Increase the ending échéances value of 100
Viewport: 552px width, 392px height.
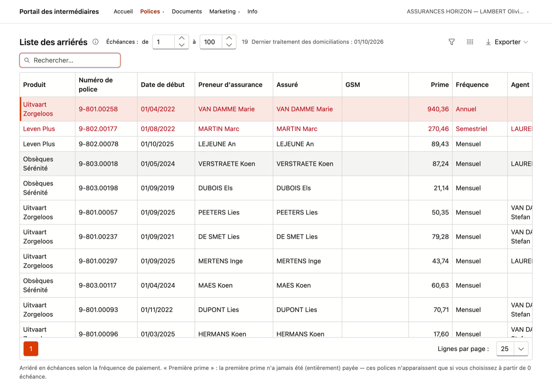pos(229,38)
